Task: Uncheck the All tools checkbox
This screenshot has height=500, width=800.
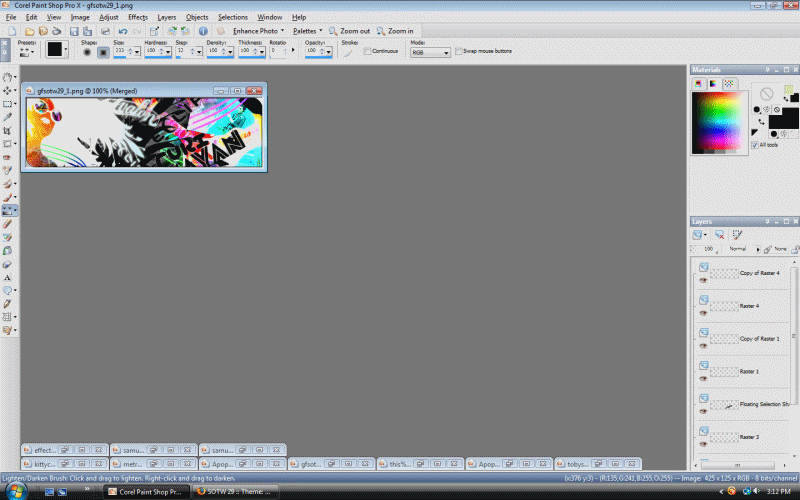Action: 755,145
